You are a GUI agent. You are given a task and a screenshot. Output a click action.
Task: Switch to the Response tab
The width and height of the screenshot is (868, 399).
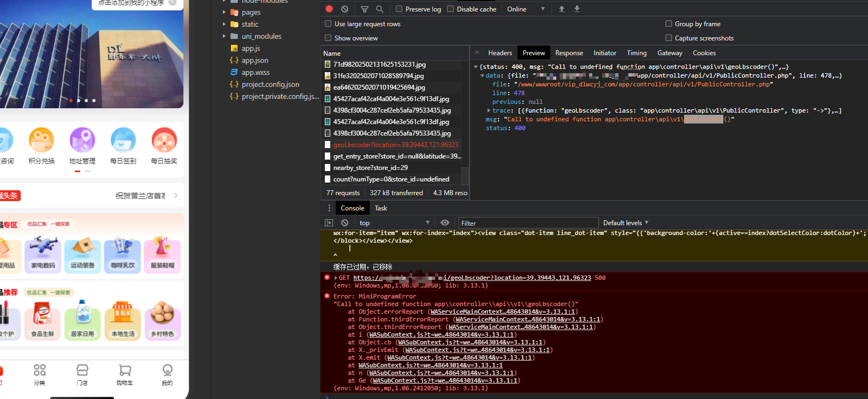click(569, 53)
